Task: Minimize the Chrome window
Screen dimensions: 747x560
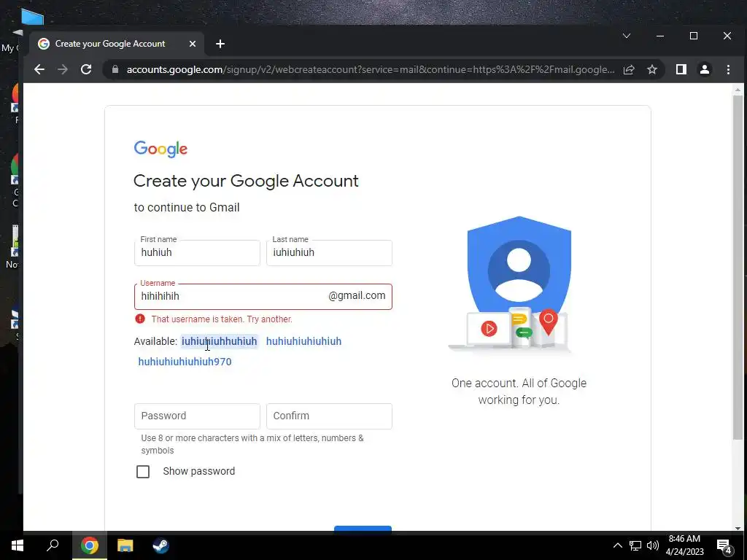Action: [660, 36]
